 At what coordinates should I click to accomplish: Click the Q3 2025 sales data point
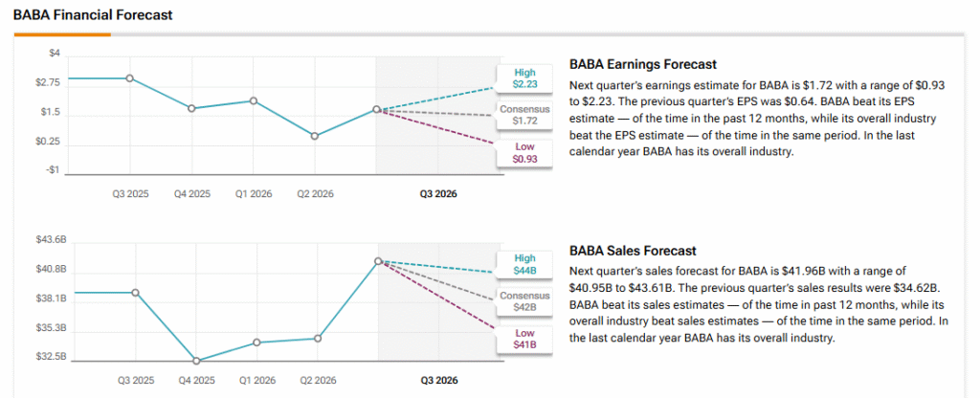click(x=135, y=293)
